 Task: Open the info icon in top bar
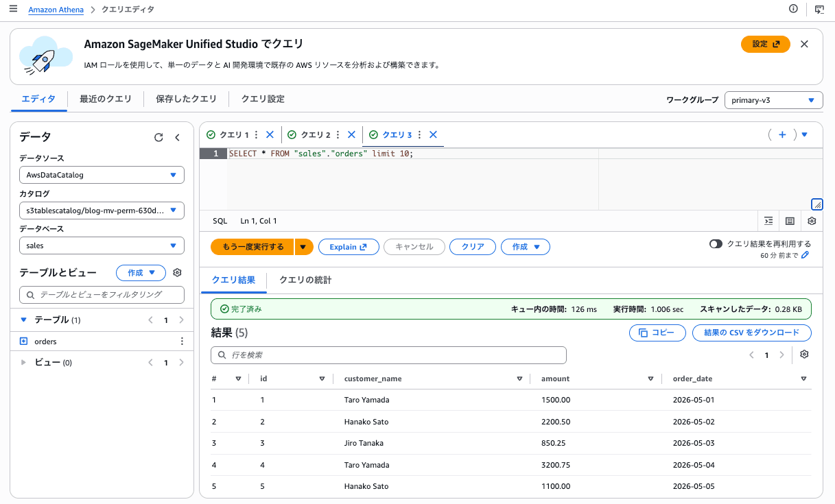(x=793, y=9)
